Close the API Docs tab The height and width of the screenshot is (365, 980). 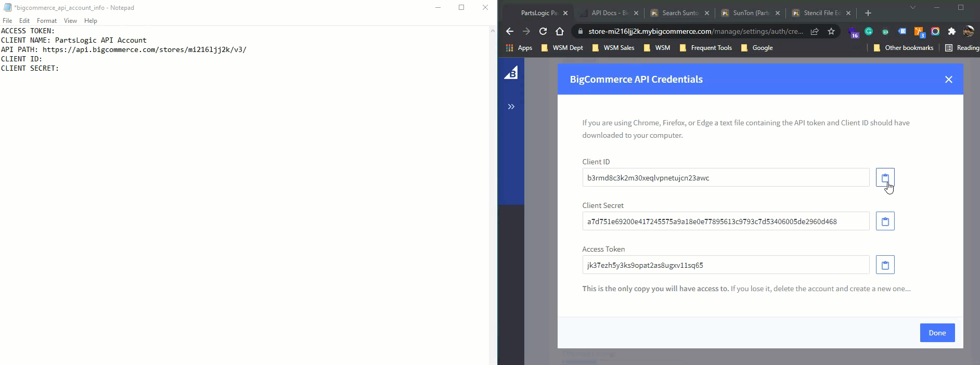636,13
